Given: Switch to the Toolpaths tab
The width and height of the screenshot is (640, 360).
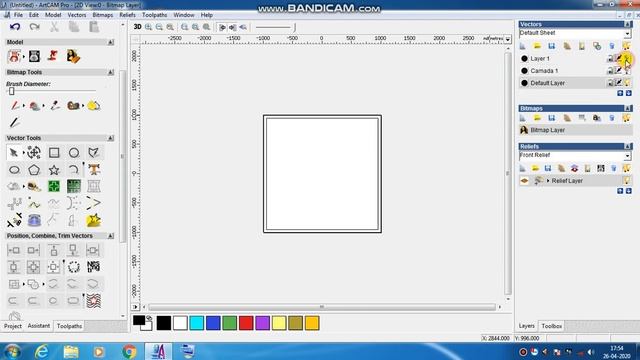Looking at the screenshot, I should (69, 326).
